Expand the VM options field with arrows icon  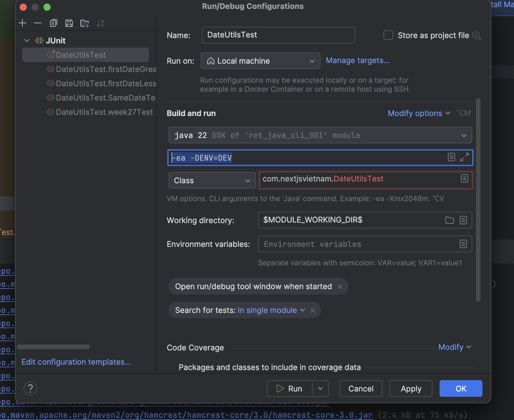click(x=465, y=157)
